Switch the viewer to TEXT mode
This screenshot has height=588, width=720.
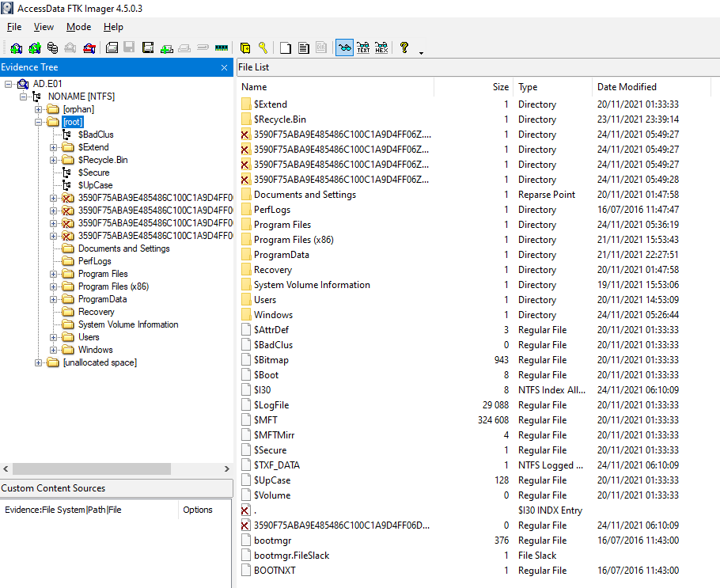[363, 48]
